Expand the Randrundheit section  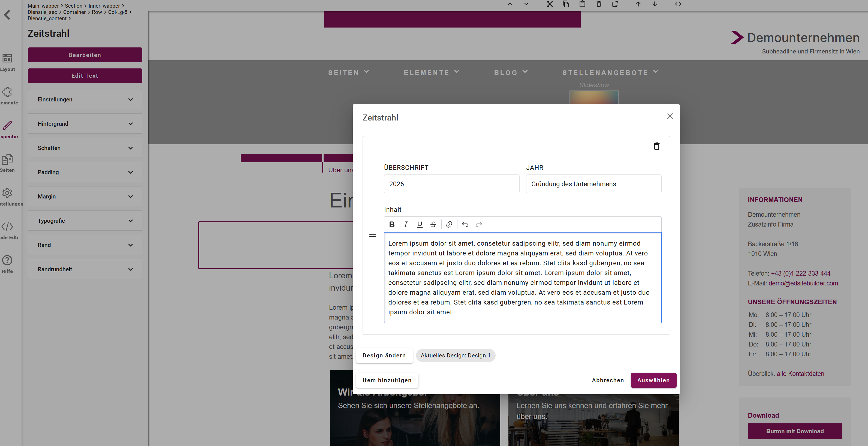coord(85,269)
